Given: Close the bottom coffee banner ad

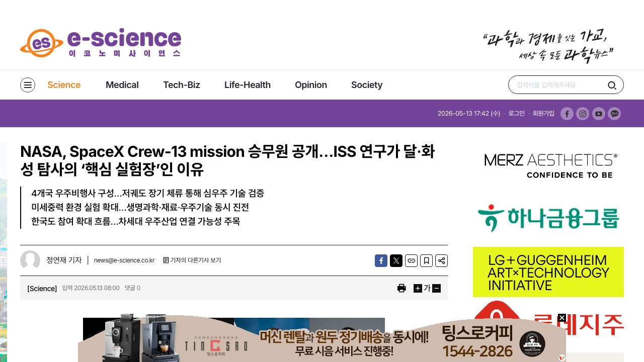Looking at the screenshot, I should pyautogui.click(x=562, y=318).
